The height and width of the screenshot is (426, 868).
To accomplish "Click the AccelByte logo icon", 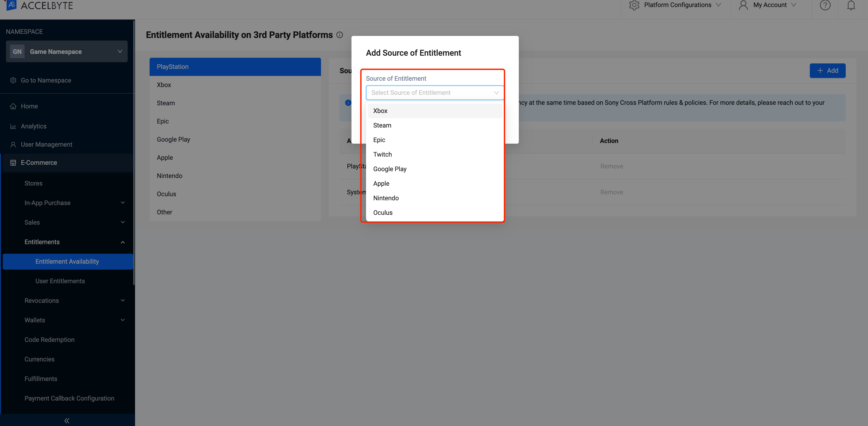I will coord(11,5).
